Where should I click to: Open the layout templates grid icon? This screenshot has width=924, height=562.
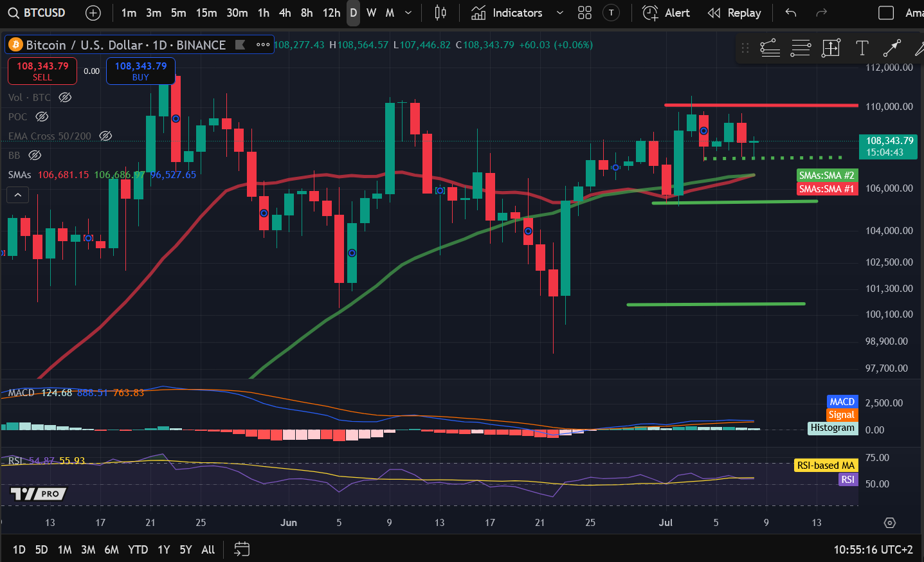[x=584, y=13]
